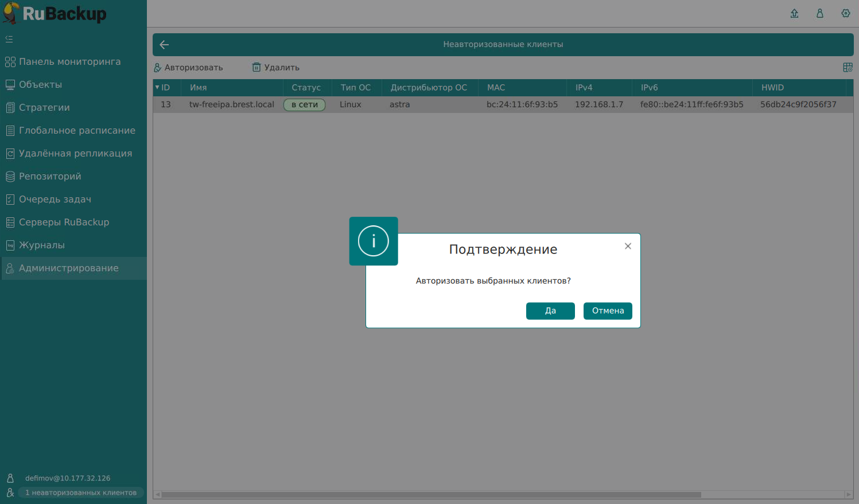
Task: Click Авторизовать toolbar action
Action: [x=188, y=68]
